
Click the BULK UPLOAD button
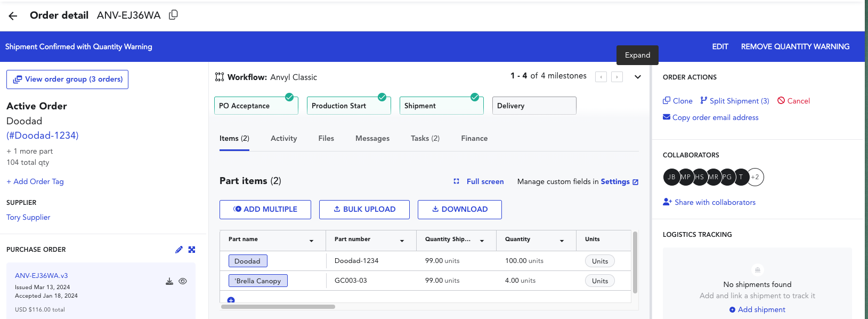click(x=364, y=210)
